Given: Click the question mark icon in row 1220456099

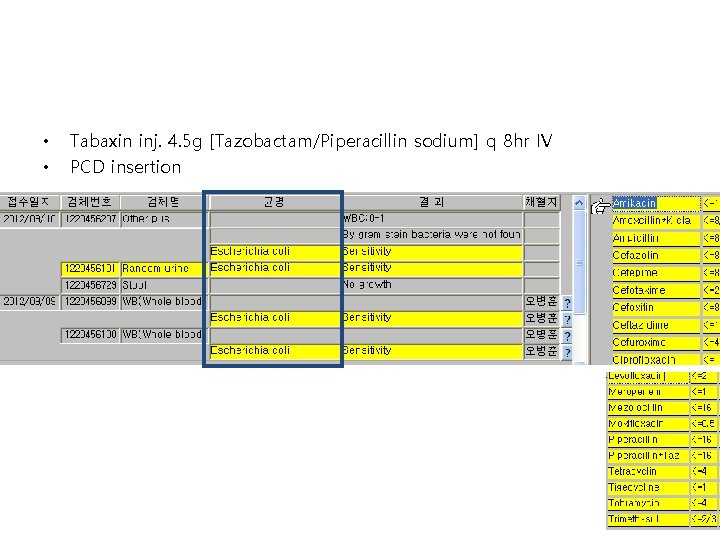Looking at the screenshot, I should (x=567, y=303).
